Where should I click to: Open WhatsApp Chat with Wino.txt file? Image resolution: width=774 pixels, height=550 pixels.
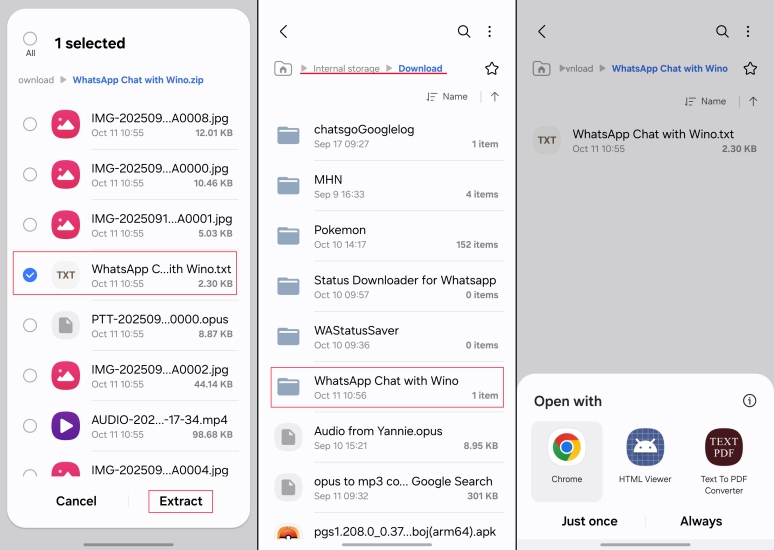(645, 141)
